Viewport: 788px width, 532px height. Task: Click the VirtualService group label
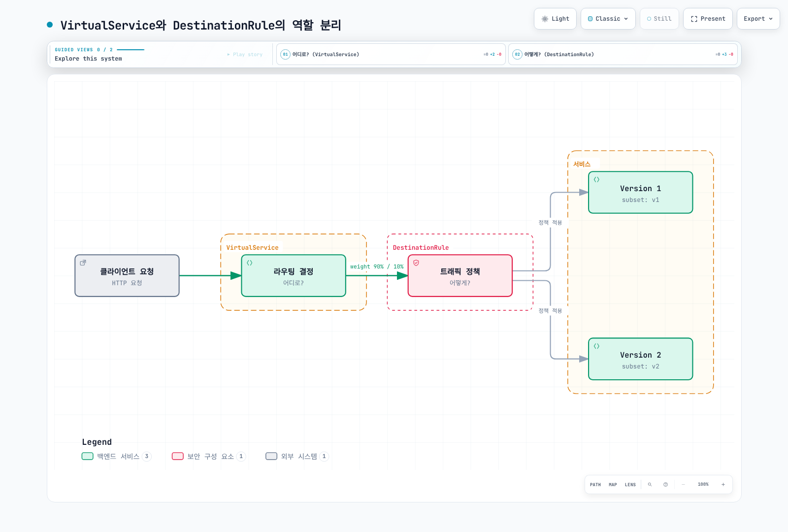[252, 248]
